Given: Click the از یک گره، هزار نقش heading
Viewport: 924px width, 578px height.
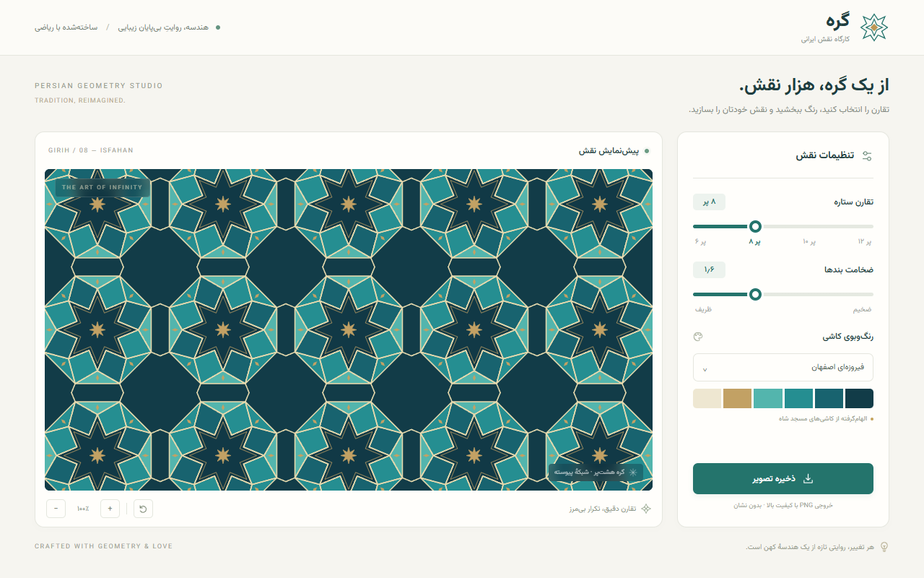Looking at the screenshot, I should coord(814,85).
